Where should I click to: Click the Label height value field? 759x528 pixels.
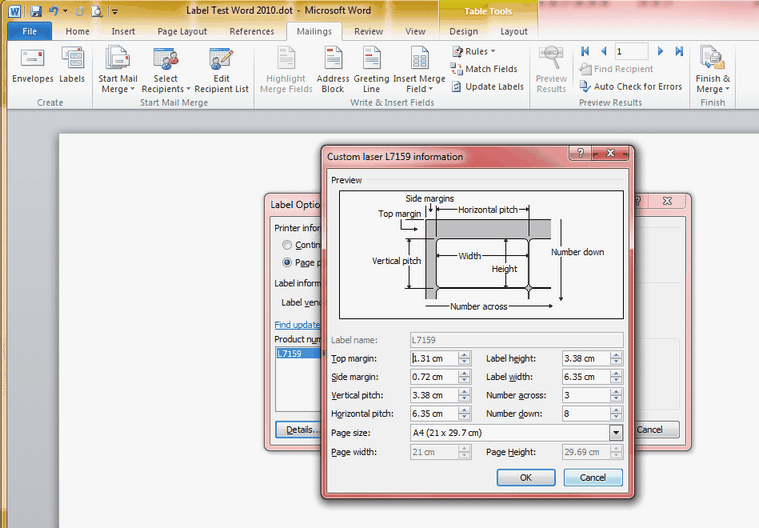pos(586,359)
